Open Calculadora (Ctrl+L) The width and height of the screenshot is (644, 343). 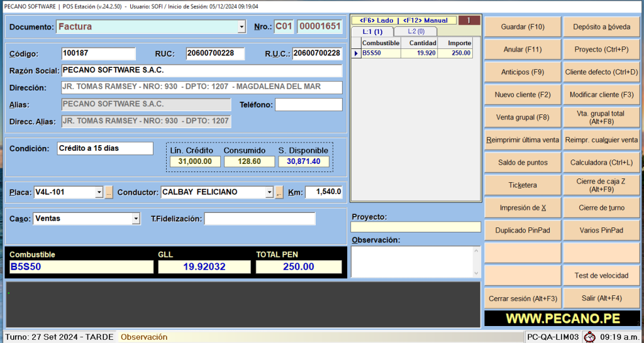[601, 163]
